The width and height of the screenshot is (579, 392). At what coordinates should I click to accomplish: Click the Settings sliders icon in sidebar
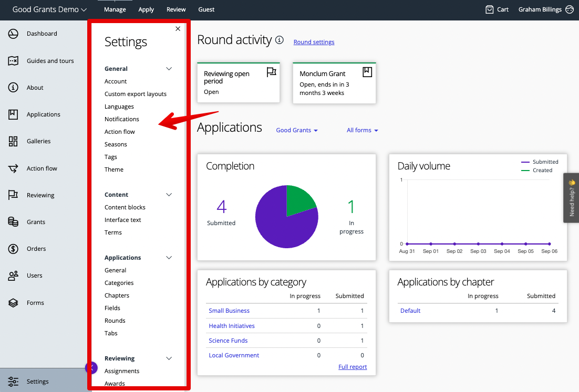pos(13,382)
